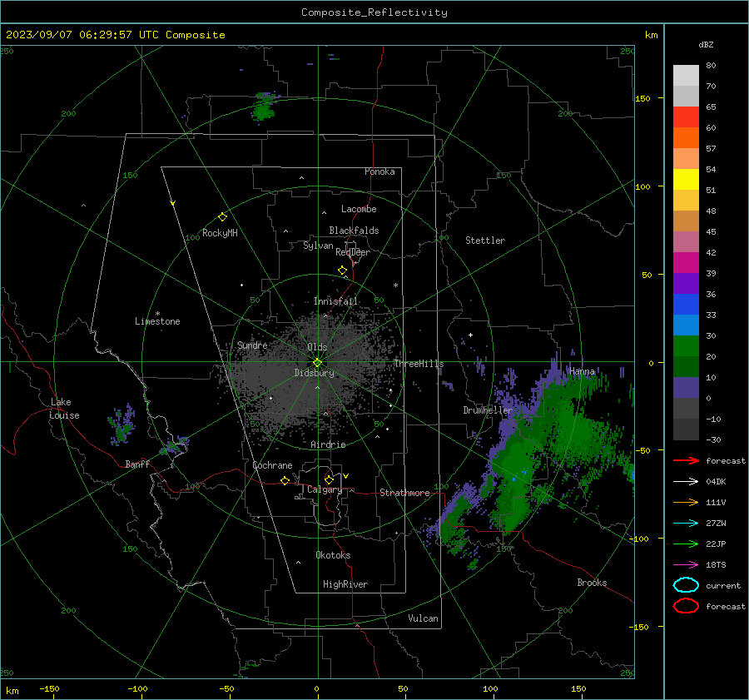Click the HighRiver city label
The width and height of the screenshot is (749, 700).
click(x=345, y=584)
